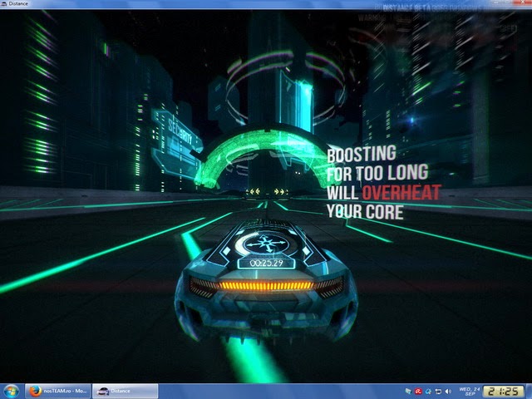This screenshot has height=399, width=532.
Task: Click the compass arrow emblem on the car
Action: coord(266,244)
